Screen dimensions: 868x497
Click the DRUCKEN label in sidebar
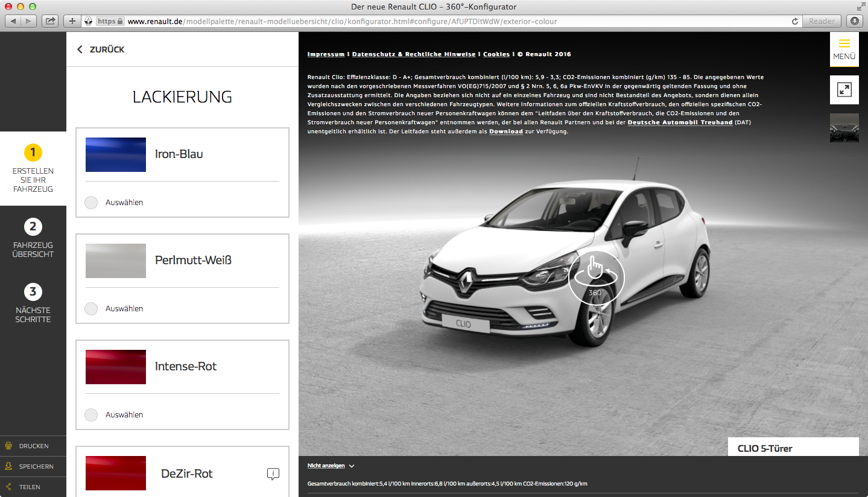pyautogui.click(x=34, y=446)
